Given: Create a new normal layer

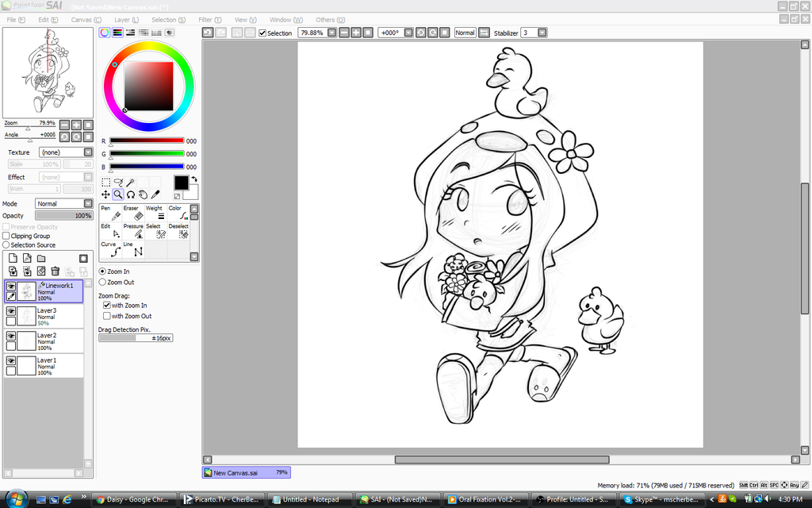Looking at the screenshot, I should (x=13, y=258).
